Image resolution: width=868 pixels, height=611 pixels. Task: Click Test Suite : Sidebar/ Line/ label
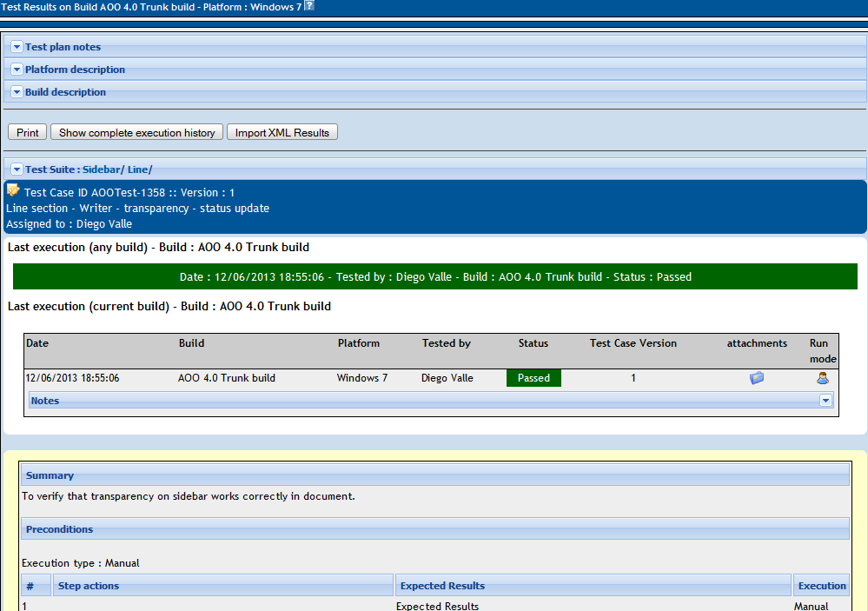(x=89, y=169)
